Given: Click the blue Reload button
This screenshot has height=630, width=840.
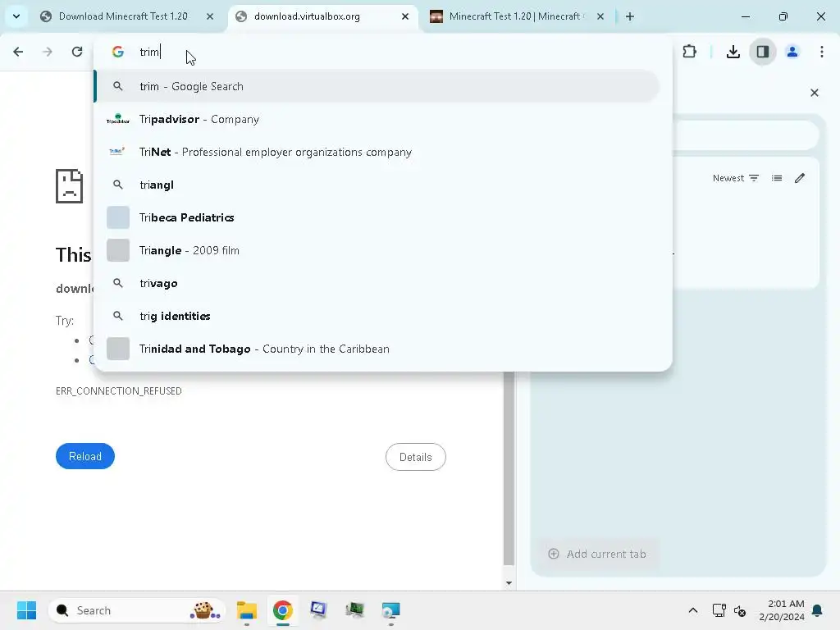Looking at the screenshot, I should [x=85, y=456].
